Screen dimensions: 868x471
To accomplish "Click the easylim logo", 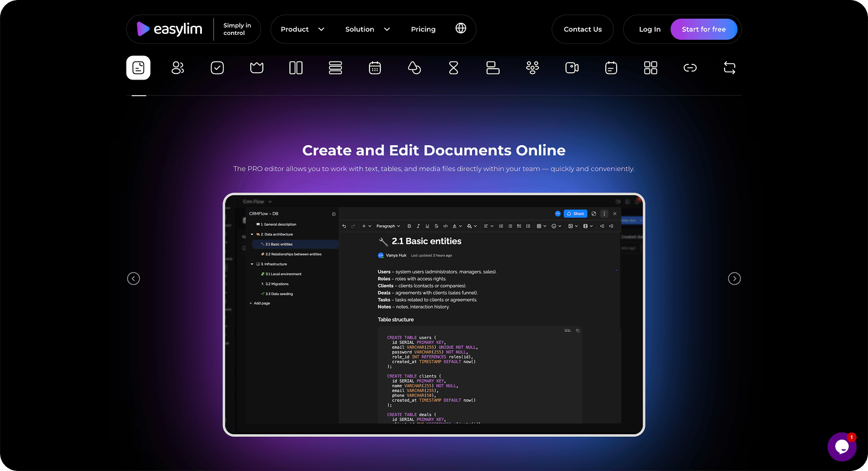I will pos(170,30).
